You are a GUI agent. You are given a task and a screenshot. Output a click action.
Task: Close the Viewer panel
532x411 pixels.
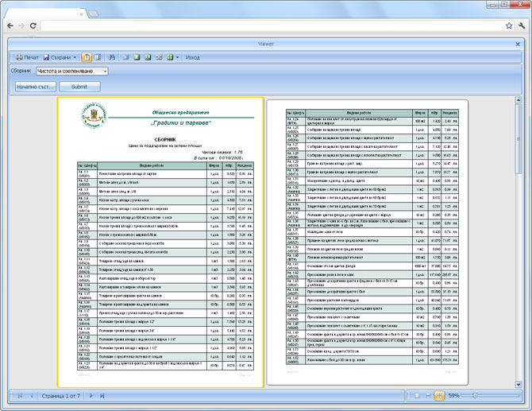click(518, 45)
